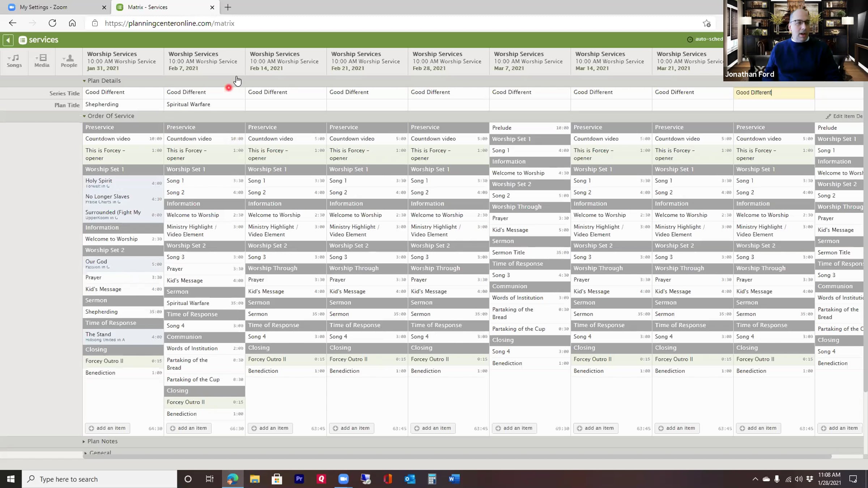
Task: Click the browser home icon
Action: [72, 23]
